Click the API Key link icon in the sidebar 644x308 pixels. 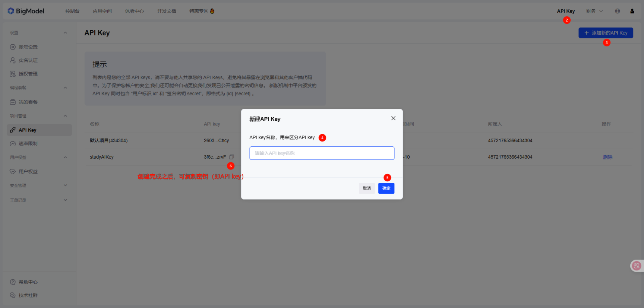tap(13, 130)
